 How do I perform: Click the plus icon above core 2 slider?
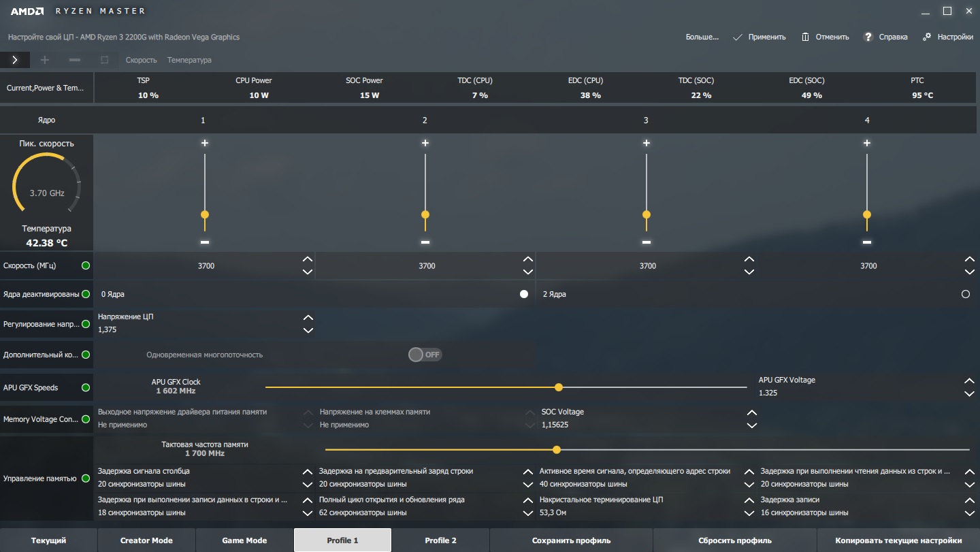point(425,143)
